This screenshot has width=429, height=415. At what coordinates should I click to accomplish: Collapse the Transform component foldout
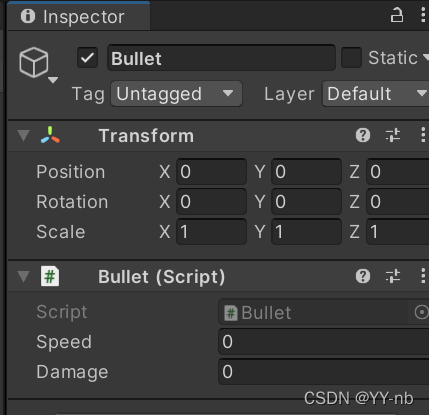pyautogui.click(x=23, y=136)
